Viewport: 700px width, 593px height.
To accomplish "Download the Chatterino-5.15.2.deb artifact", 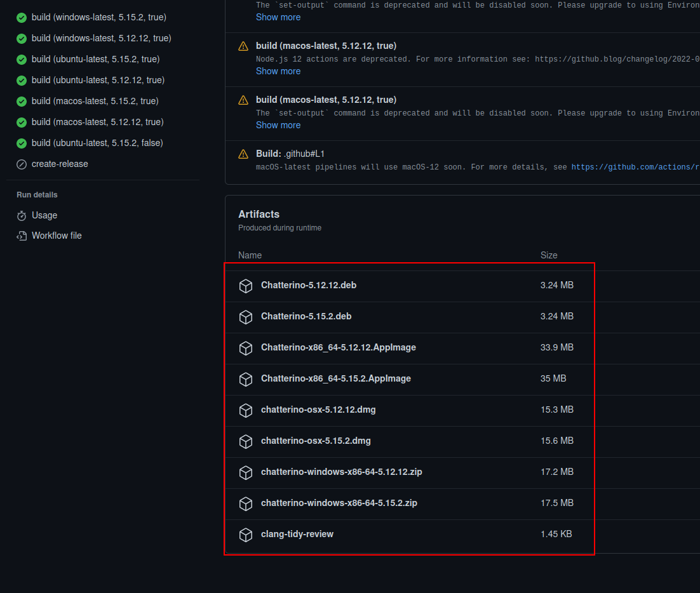I will tap(306, 316).
